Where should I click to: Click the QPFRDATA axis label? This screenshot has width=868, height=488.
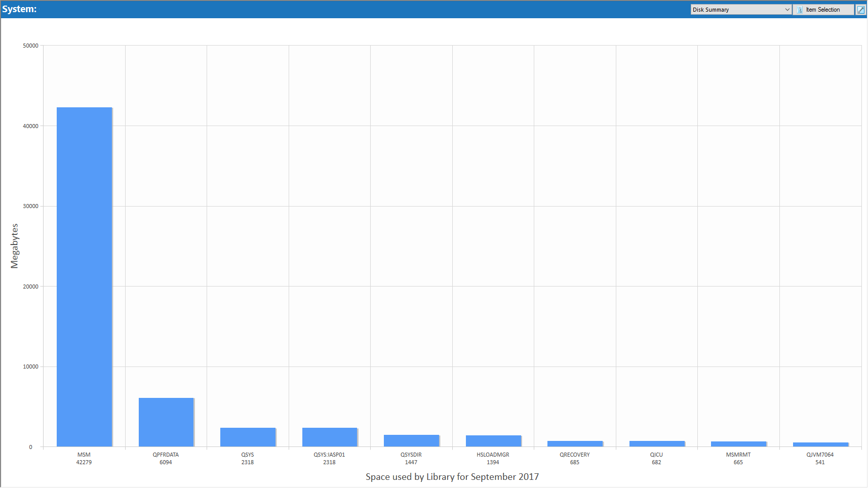(166, 455)
